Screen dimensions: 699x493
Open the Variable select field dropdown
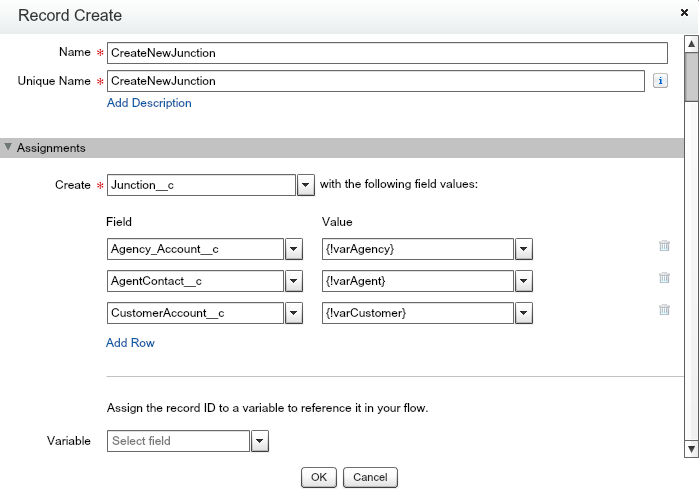tap(259, 441)
